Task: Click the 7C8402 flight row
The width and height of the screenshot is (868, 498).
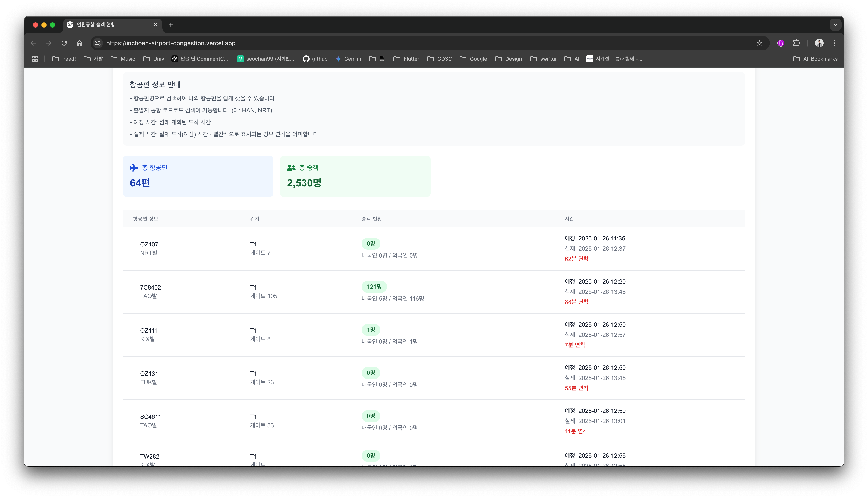Action: (x=151, y=291)
